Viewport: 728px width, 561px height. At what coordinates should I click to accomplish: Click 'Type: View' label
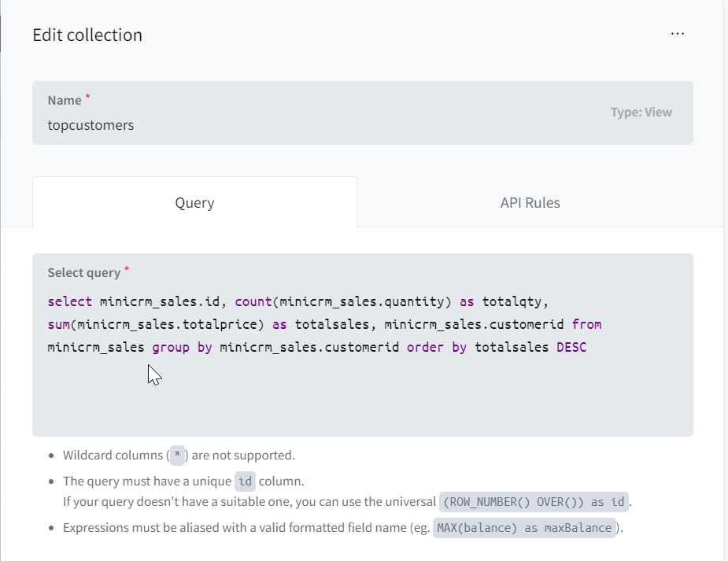click(x=641, y=113)
